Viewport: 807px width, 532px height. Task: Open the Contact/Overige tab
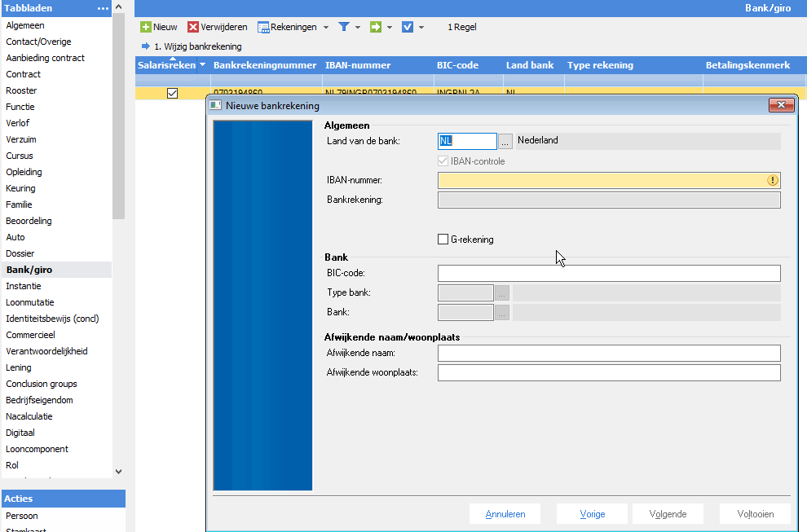click(38, 42)
